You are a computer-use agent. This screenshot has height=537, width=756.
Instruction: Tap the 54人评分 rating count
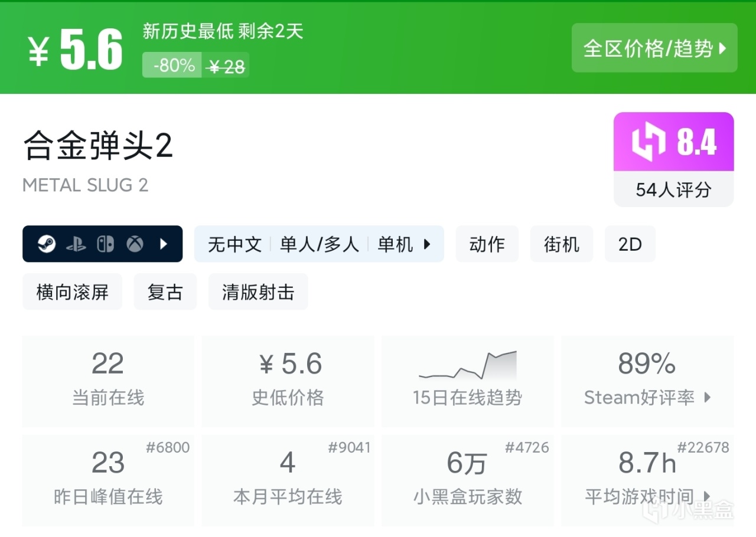[x=673, y=189]
